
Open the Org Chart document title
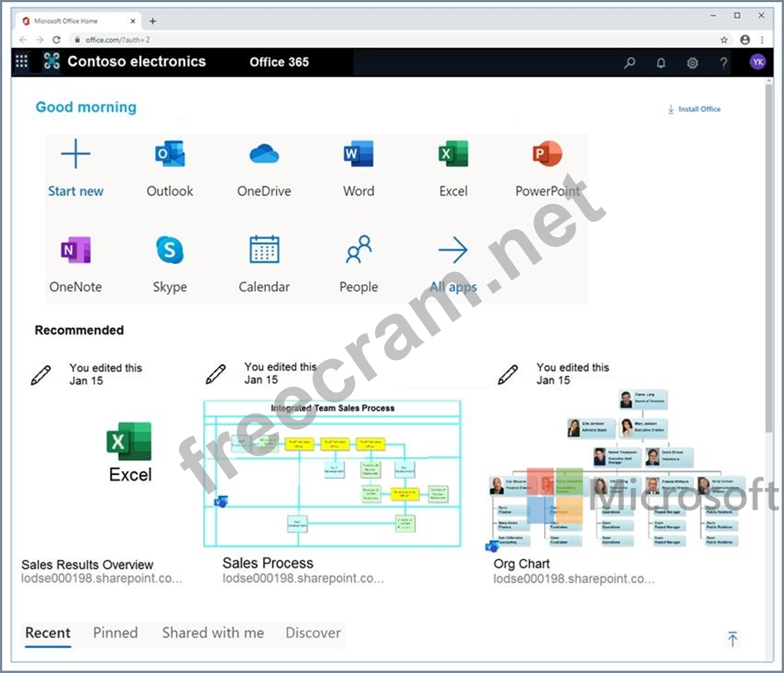pyautogui.click(x=522, y=564)
